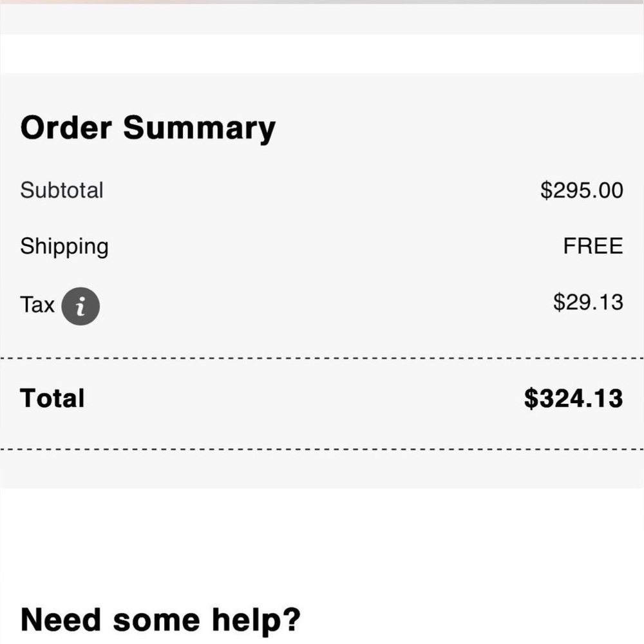
Task: Select the FREE shipping value
Action: (593, 246)
